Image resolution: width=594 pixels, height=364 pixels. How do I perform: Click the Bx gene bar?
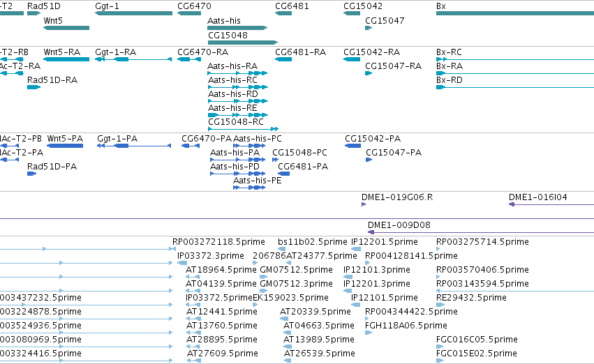515,13
